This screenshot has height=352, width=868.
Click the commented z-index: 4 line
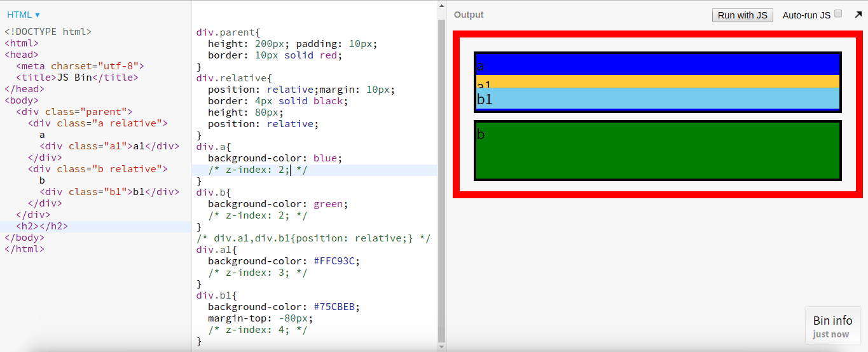pos(258,330)
